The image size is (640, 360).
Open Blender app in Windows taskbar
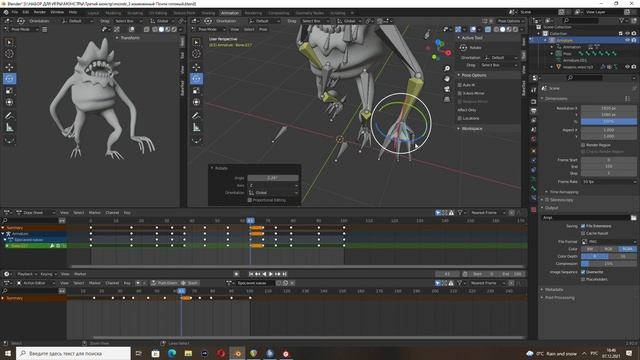tap(237, 353)
